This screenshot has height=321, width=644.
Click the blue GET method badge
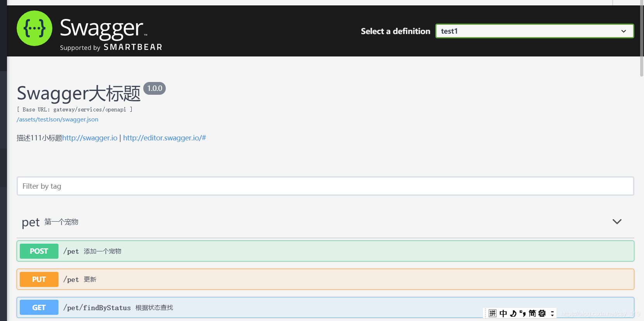39,307
